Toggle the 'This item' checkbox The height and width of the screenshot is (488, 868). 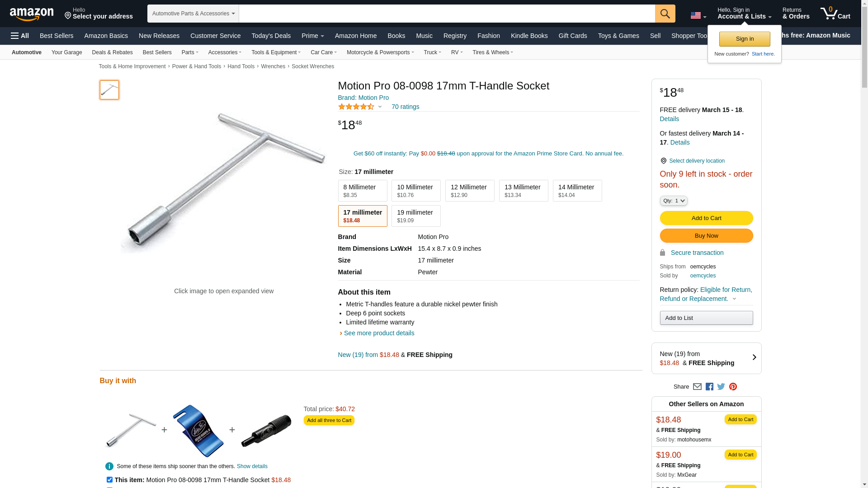pos(109,480)
